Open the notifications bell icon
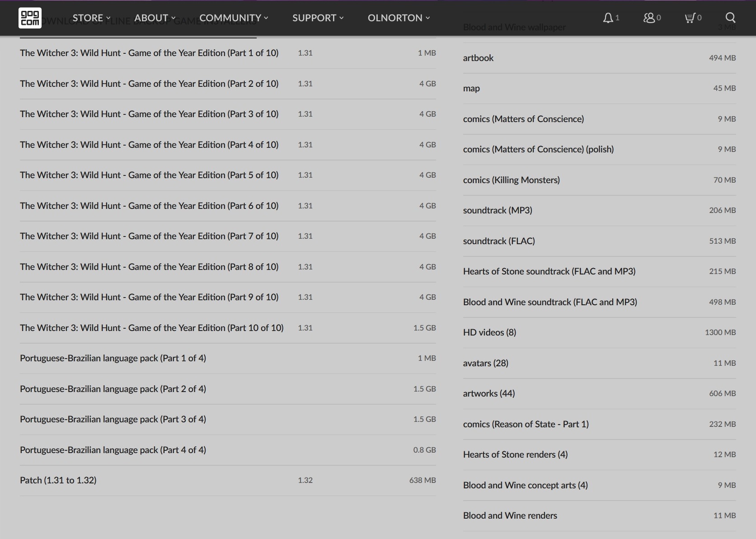Image resolution: width=756 pixels, height=539 pixels. (x=608, y=18)
